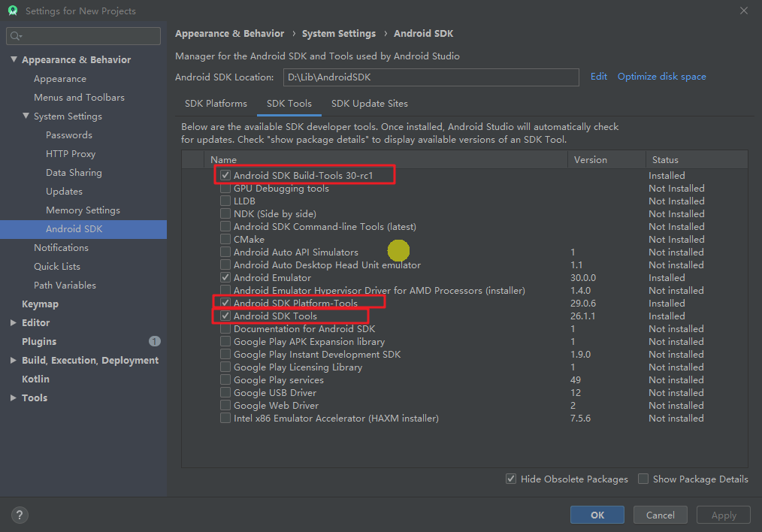Select the Google Web Driver row text

[x=276, y=405]
